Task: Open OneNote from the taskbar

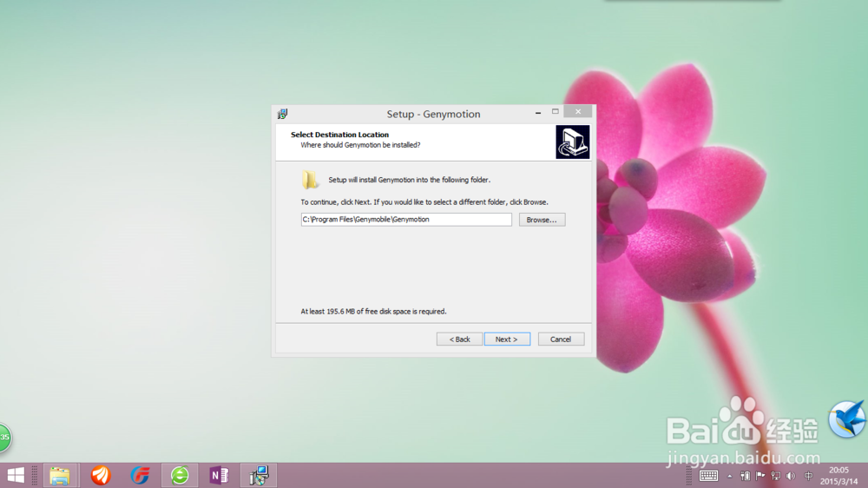Action: [220, 475]
